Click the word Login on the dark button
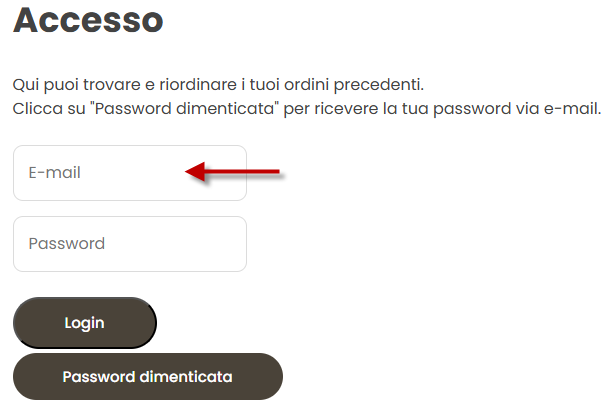Screen dimensions: 602x405 (84, 323)
